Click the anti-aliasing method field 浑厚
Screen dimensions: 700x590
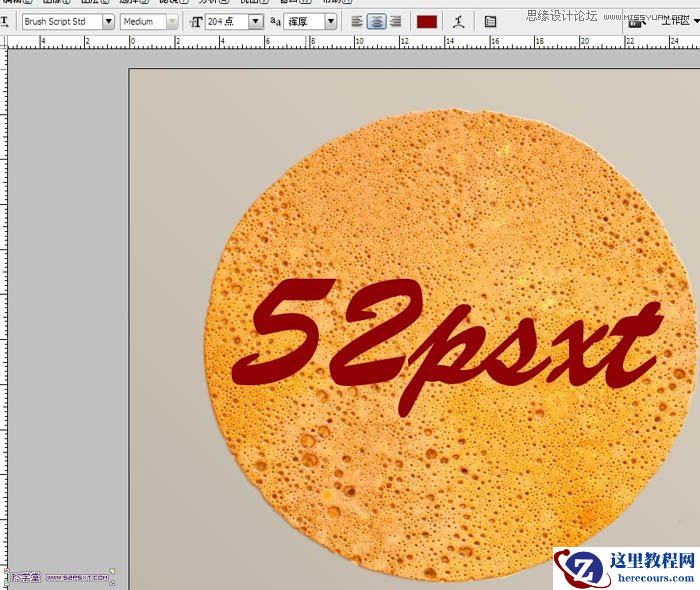click(305, 21)
